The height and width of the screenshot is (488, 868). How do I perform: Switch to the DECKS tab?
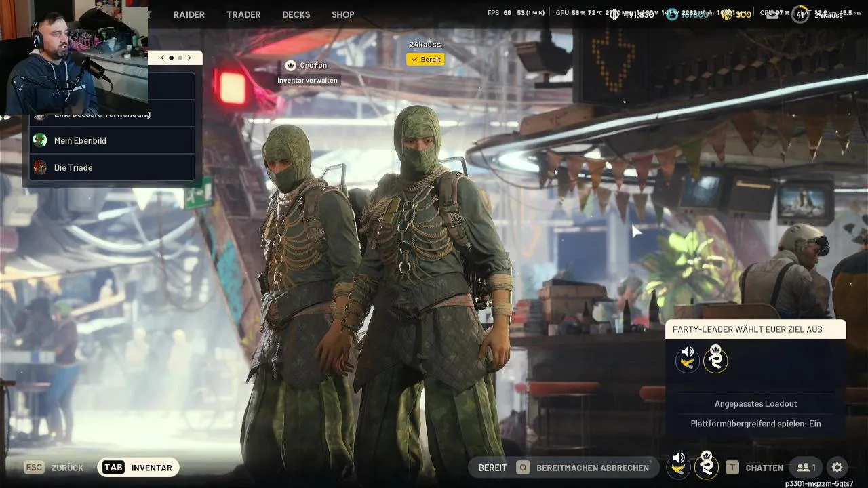(x=296, y=14)
